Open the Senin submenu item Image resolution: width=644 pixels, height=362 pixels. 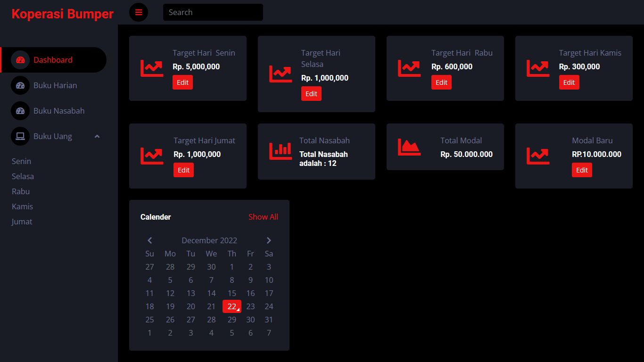(22, 161)
